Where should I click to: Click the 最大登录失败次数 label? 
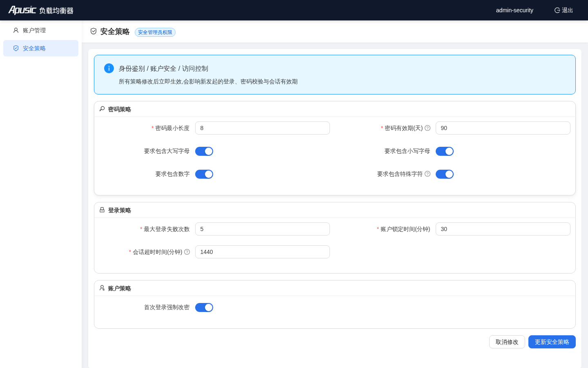click(x=167, y=229)
